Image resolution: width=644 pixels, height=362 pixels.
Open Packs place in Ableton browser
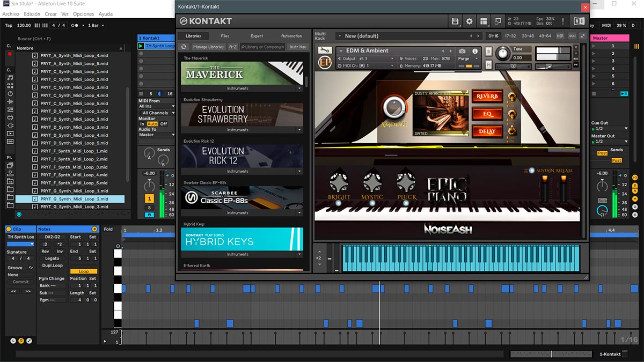(10, 165)
